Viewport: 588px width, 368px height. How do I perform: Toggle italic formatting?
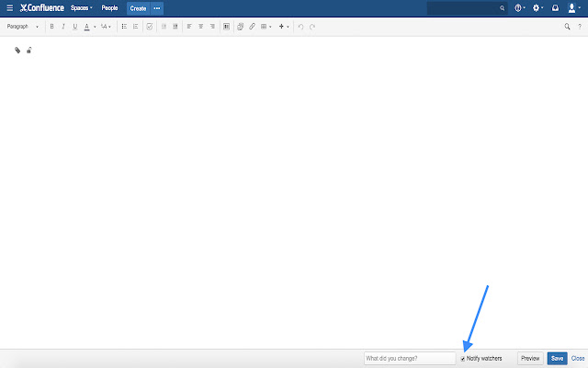pyautogui.click(x=63, y=27)
